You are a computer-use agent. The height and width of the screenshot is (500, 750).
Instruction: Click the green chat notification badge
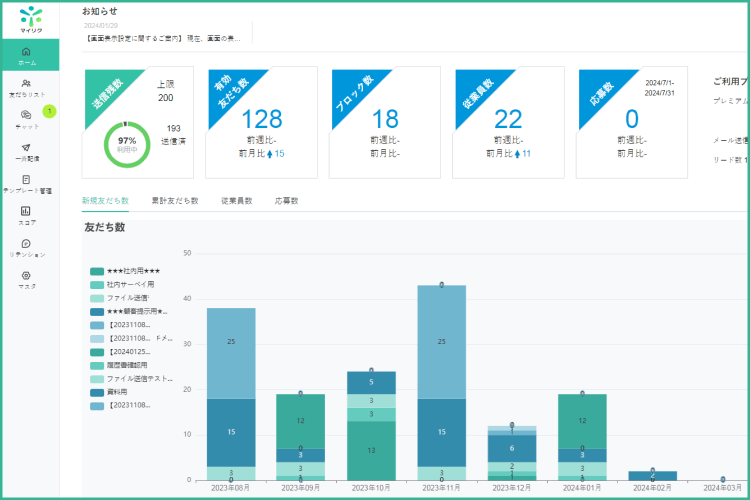49,110
